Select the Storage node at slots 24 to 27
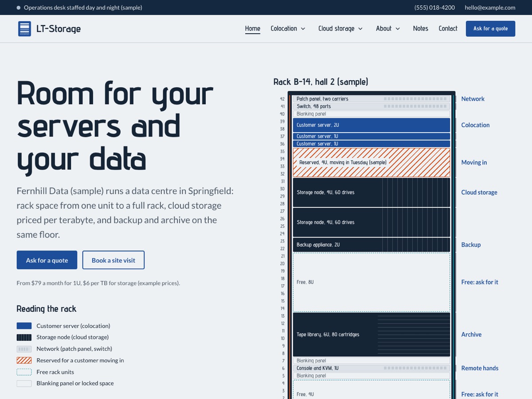 (372, 222)
